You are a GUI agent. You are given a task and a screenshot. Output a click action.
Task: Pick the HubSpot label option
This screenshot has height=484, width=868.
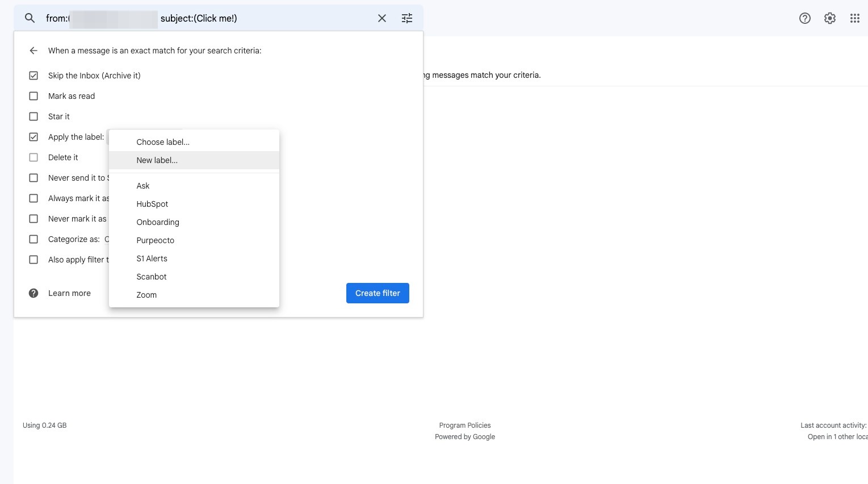coord(152,204)
